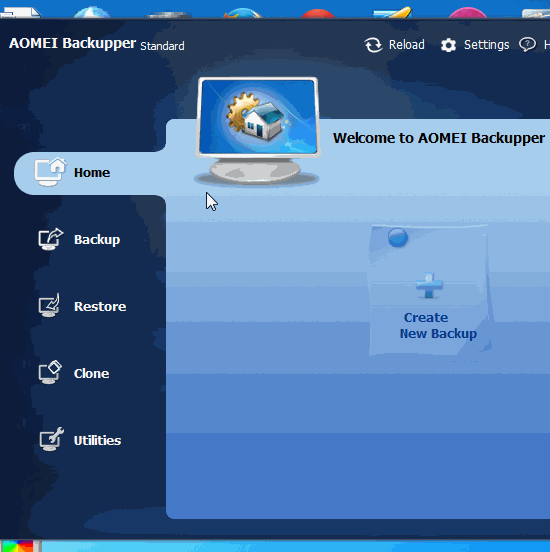Click the large computer home illustration
The image size is (550, 552).
coord(257,131)
